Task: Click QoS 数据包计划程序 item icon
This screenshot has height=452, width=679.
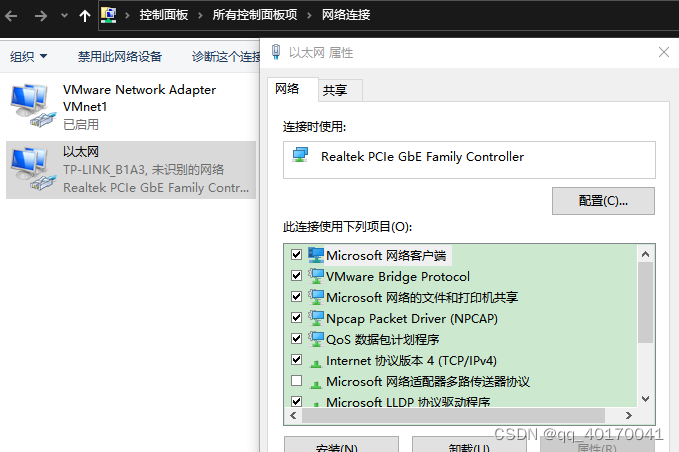Action: pyautogui.click(x=316, y=339)
